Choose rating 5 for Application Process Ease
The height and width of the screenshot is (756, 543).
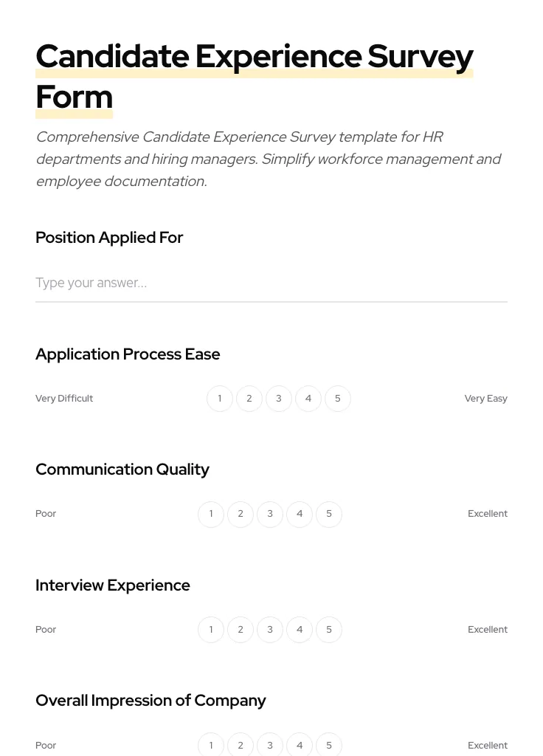click(x=337, y=398)
